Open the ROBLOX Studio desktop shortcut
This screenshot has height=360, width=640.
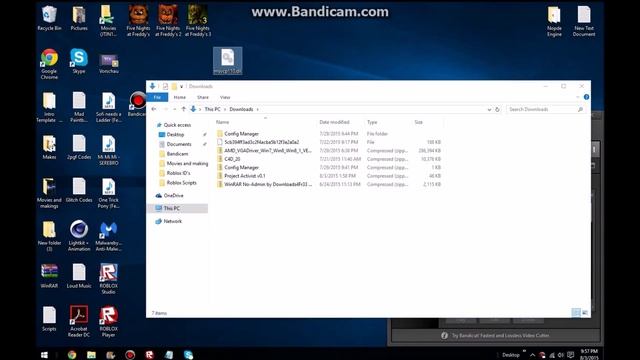click(109, 278)
